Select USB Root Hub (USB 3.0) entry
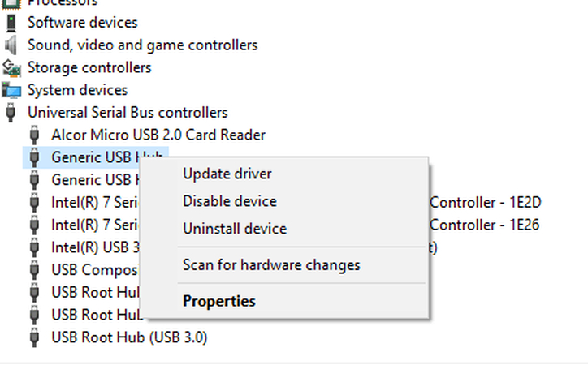 [129, 337]
